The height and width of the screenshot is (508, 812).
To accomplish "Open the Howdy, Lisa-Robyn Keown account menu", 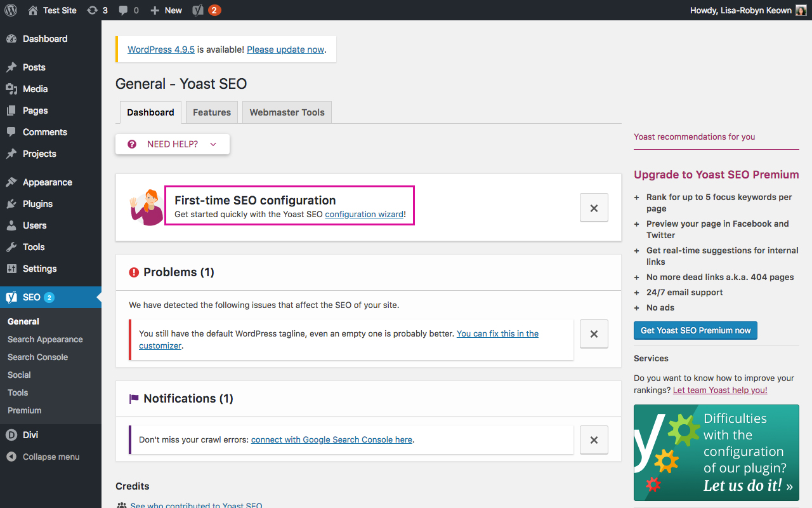I will 748,10.
